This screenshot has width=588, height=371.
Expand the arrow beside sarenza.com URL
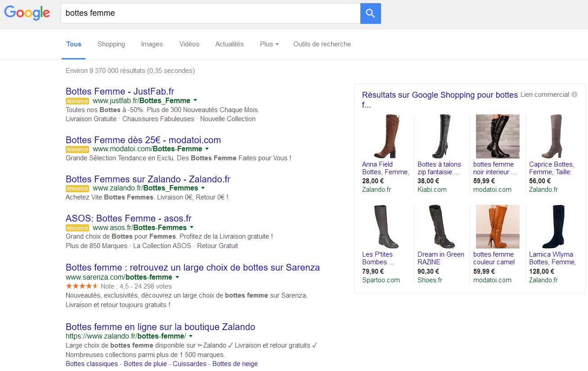coord(177,277)
